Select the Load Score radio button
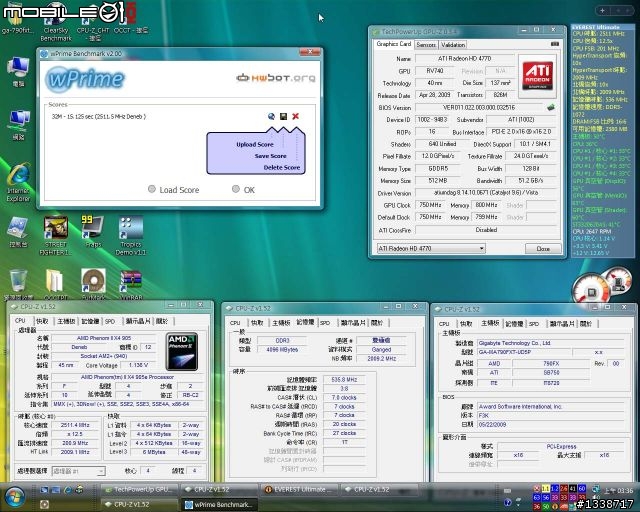The width and height of the screenshot is (640, 512). pyautogui.click(x=152, y=189)
